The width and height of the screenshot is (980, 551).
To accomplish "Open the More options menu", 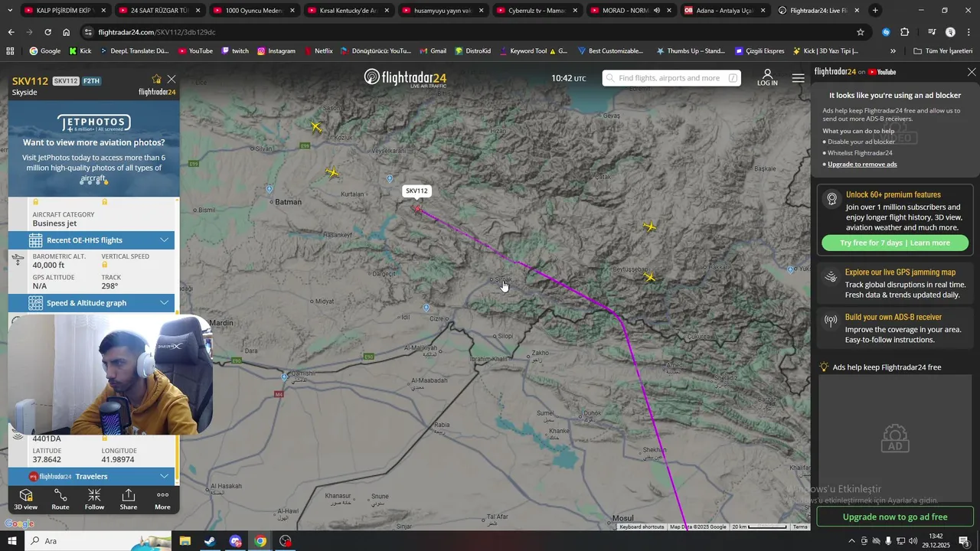I will [x=162, y=499].
